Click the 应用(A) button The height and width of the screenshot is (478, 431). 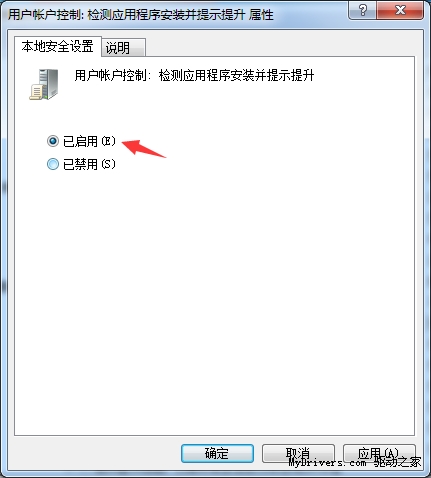[379, 453]
